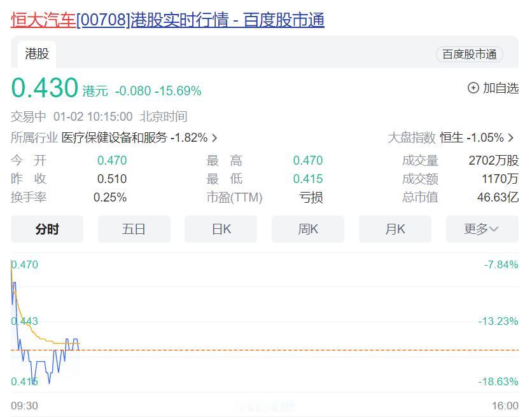Switch to the 日K chart tab
Viewport: 532px width, 417px height.
click(x=221, y=229)
